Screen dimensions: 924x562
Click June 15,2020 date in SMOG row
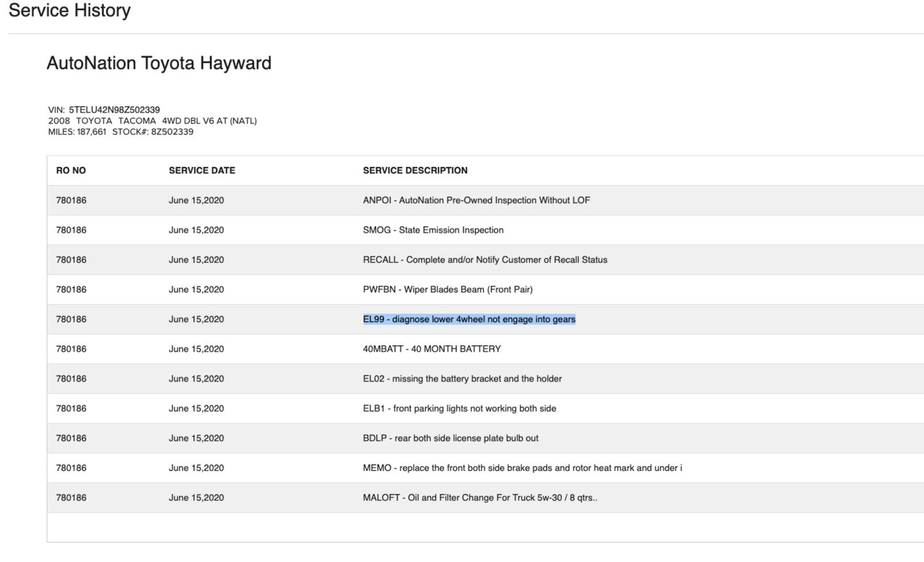196,230
